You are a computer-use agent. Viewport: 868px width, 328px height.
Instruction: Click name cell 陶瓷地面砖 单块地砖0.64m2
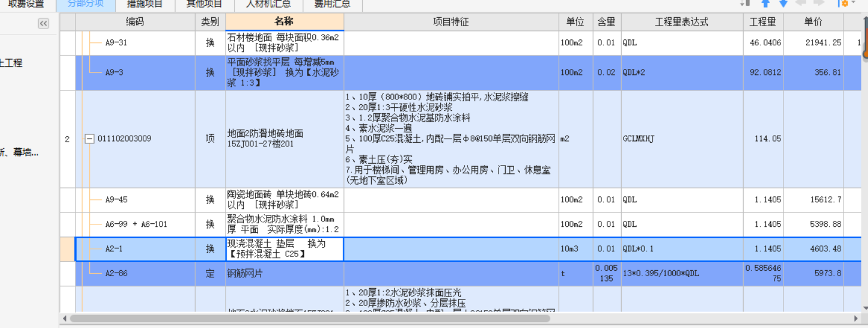284,200
